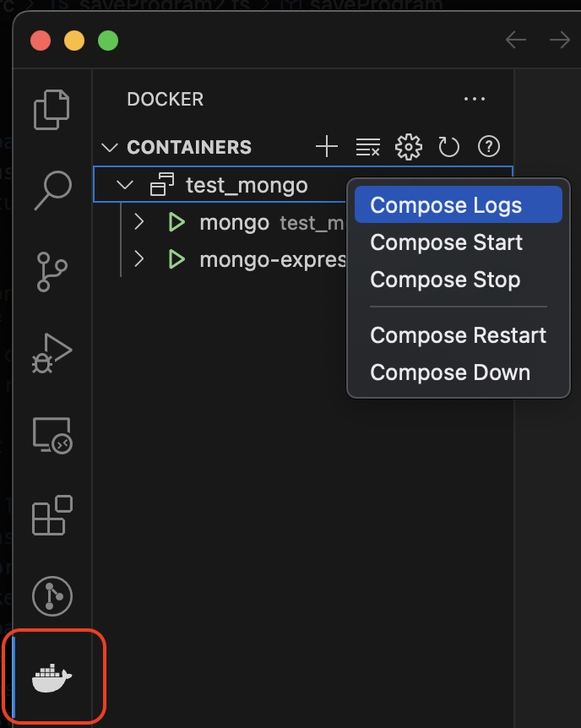The height and width of the screenshot is (728, 581).
Task: Select Compose Logs from context menu
Action: click(x=446, y=205)
